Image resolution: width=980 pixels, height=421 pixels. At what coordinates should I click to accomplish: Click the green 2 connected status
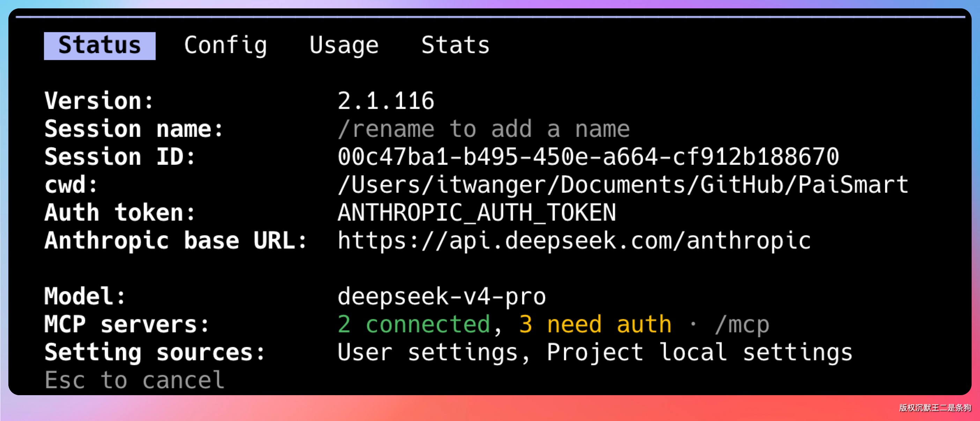(414, 324)
